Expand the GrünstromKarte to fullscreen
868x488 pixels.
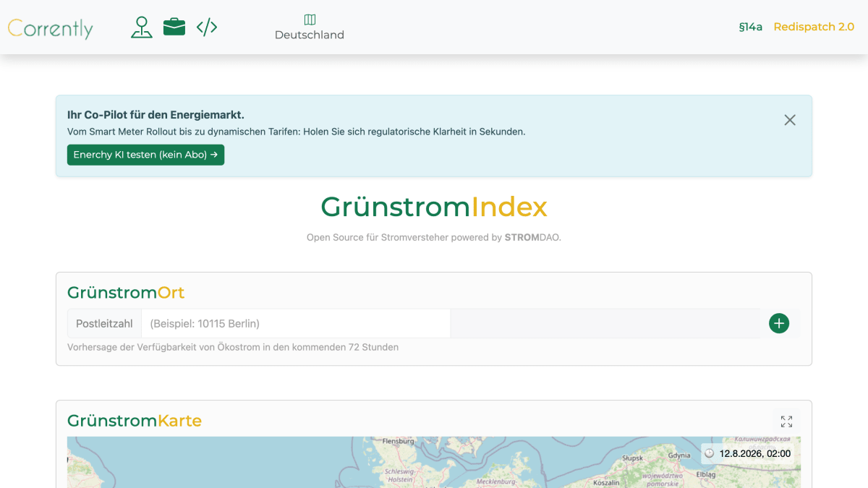pos(786,421)
